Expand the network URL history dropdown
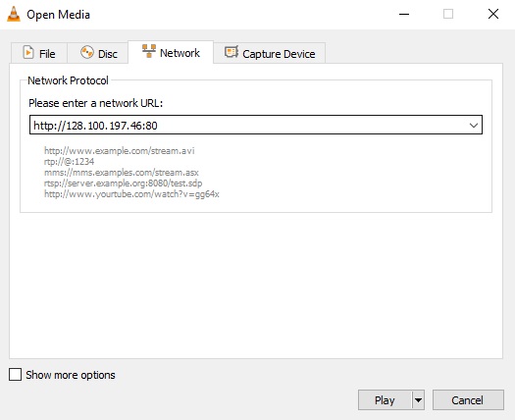 pyautogui.click(x=473, y=126)
